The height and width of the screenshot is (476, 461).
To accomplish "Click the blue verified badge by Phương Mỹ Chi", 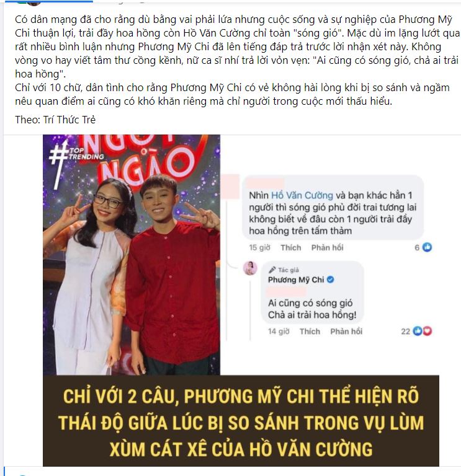I will pos(330,280).
